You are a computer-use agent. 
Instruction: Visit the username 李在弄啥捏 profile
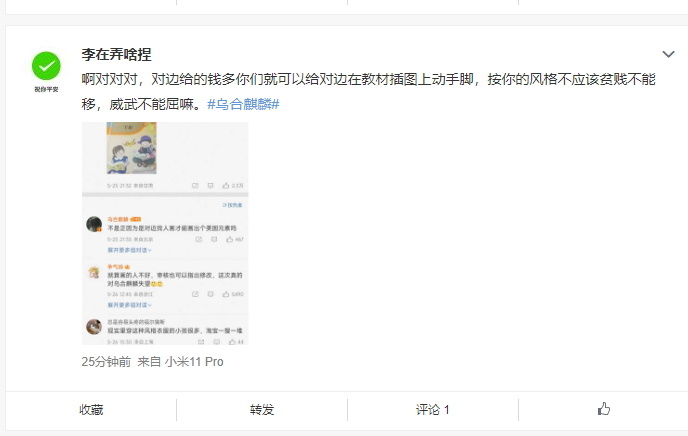pyautogui.click(x=116, y=54)
